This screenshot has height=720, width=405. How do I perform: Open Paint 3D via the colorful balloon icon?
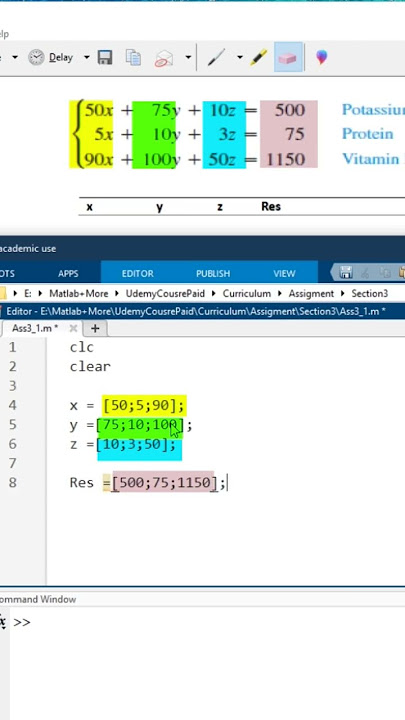[321, 57]
